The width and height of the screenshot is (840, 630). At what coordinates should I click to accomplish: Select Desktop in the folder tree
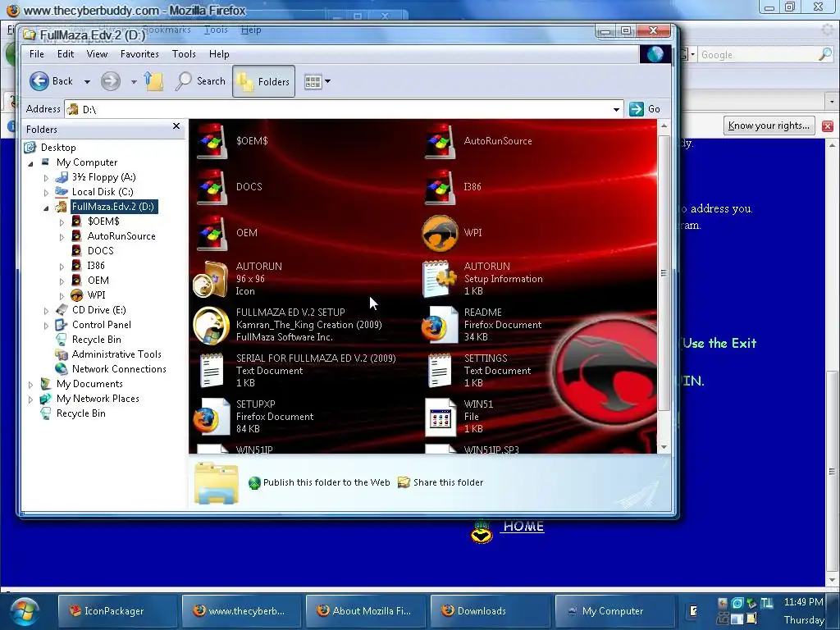click(58, 148)
